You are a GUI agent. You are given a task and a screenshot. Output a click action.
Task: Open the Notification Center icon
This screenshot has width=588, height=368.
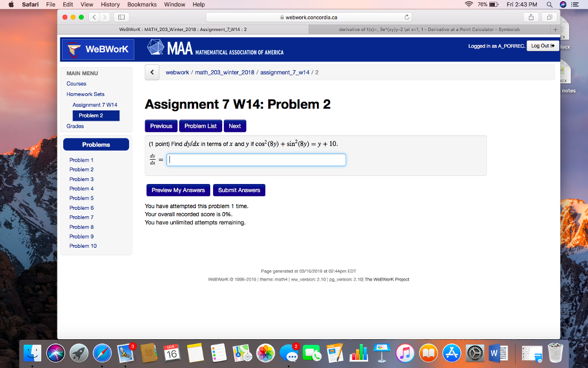(575, 5)
